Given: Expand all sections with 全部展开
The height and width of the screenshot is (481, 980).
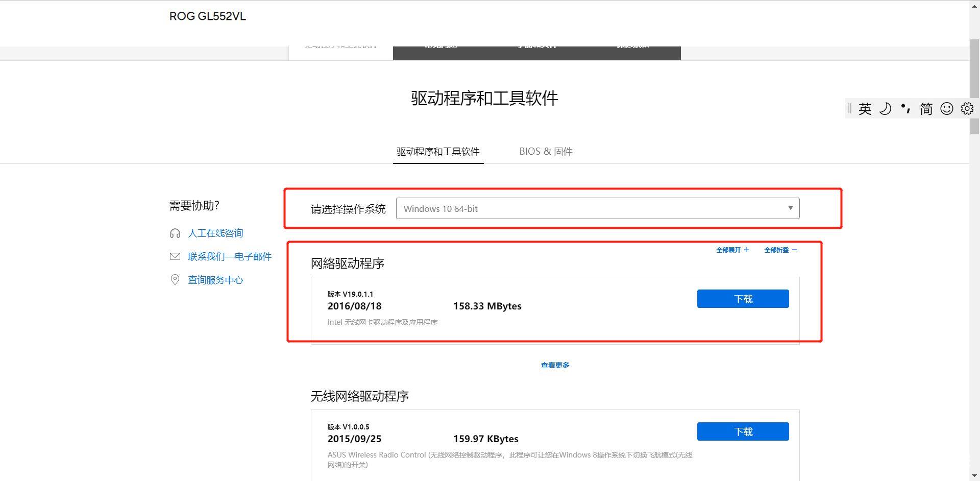Looking at the screenshot, I should tap(732, 250).
